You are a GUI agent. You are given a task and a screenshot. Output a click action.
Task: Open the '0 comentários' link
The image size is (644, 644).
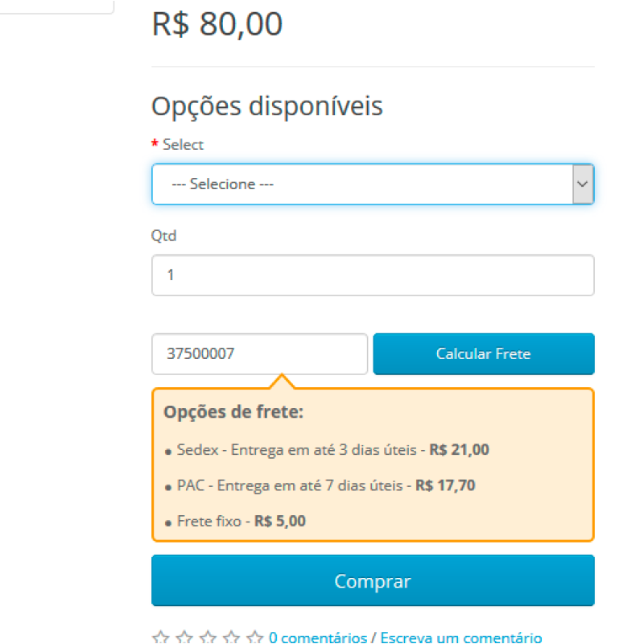(317, 638)
